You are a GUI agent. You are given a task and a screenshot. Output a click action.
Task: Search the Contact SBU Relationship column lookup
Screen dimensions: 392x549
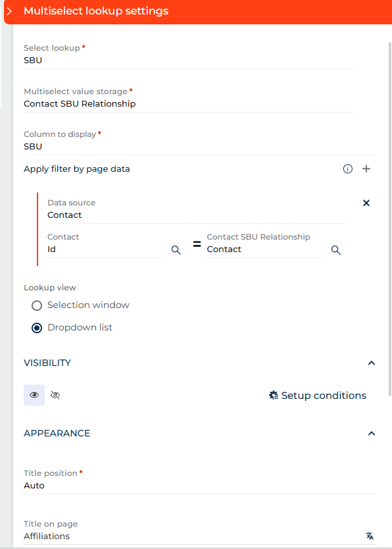335,249
